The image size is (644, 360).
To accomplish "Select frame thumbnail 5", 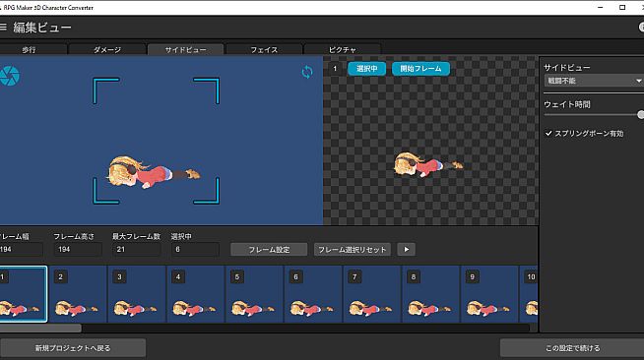I will [254, 294].
